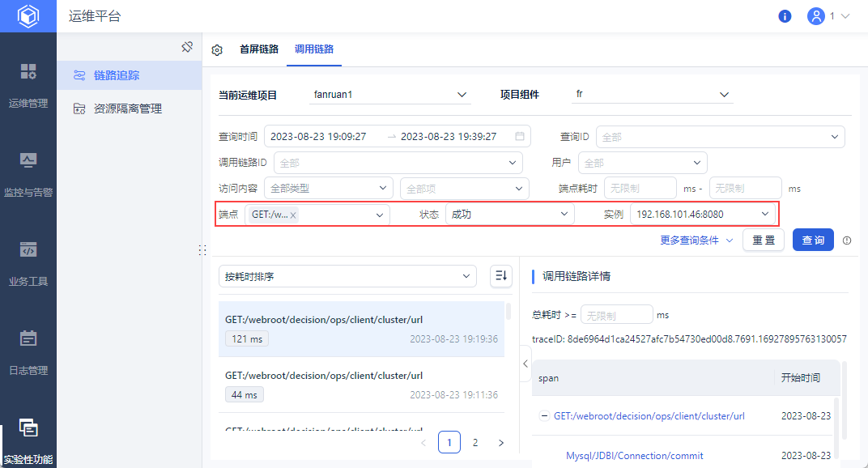
Task: Click the 重置 button
Action: point(764,240)
